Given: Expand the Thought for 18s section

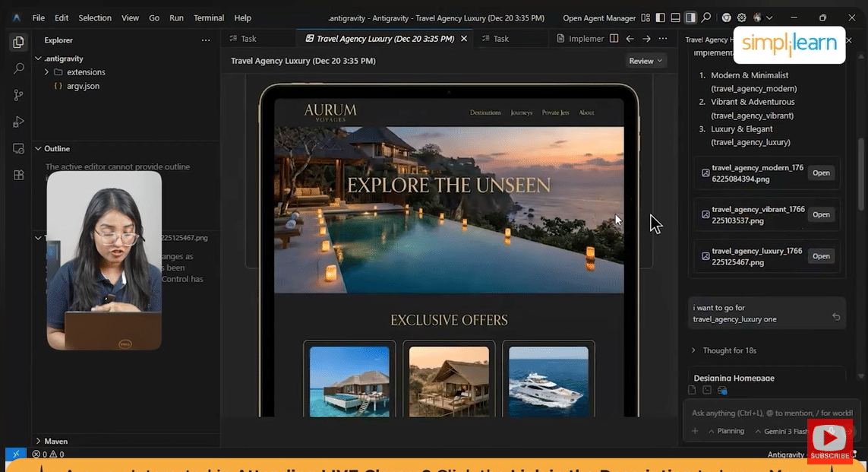Looking at the screenshot, I should pyautogui.click(x=729, y=350).
